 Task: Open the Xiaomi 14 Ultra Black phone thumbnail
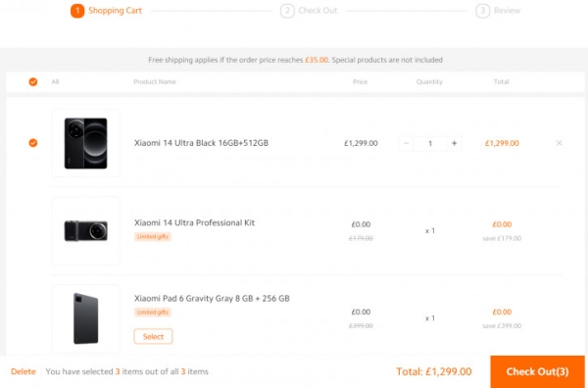[86, 143]
